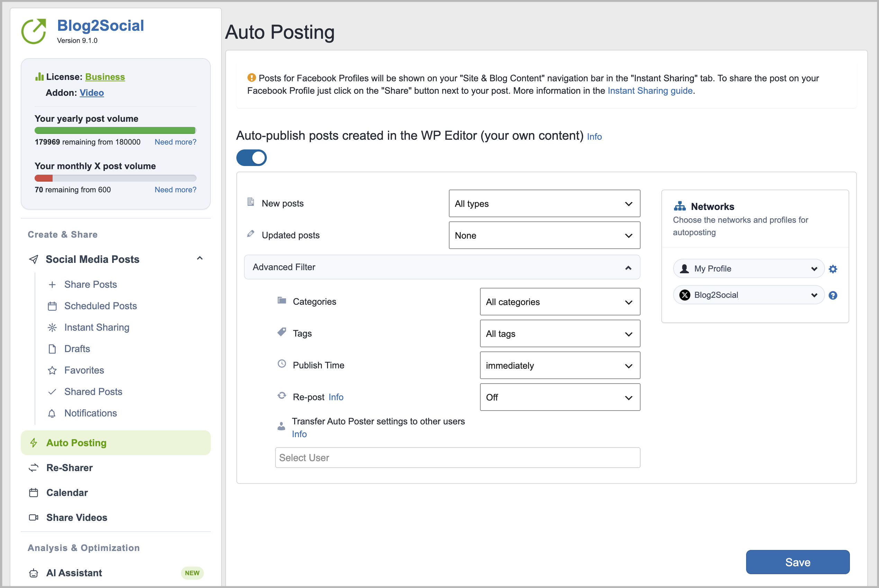879x588 pixels.
Task: Click the yearly post volume progress bar
Action: (x=115, y=130)
